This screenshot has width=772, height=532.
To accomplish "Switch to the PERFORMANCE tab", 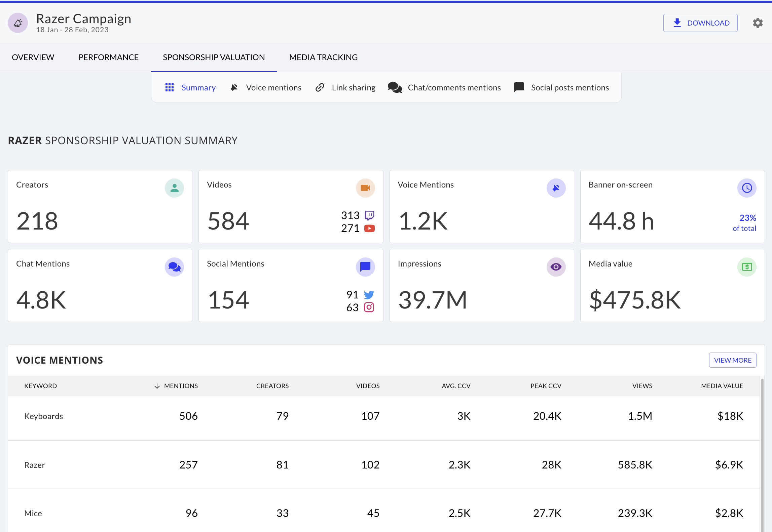I will point(108,57).
